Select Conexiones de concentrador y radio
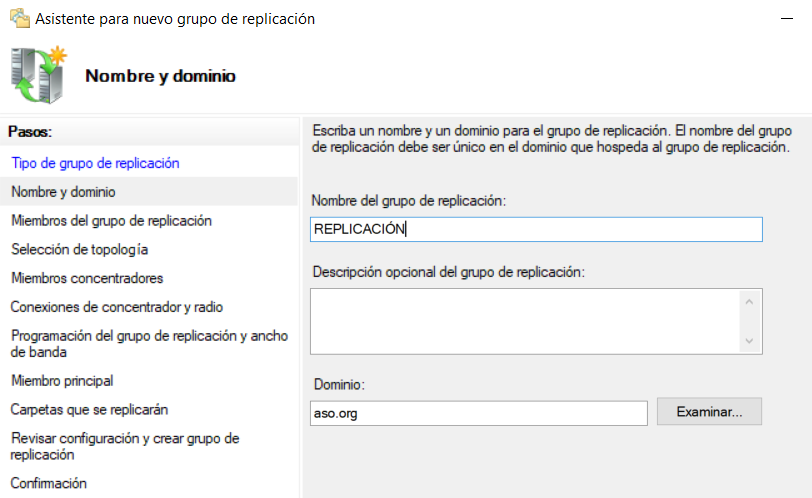The width and height of the screenshot is (812, 498). pos(117,307)
